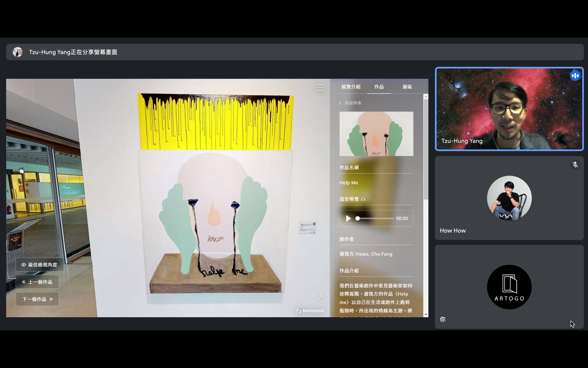Click the scrollbar up arrow in panel

[x=426, y=97]
